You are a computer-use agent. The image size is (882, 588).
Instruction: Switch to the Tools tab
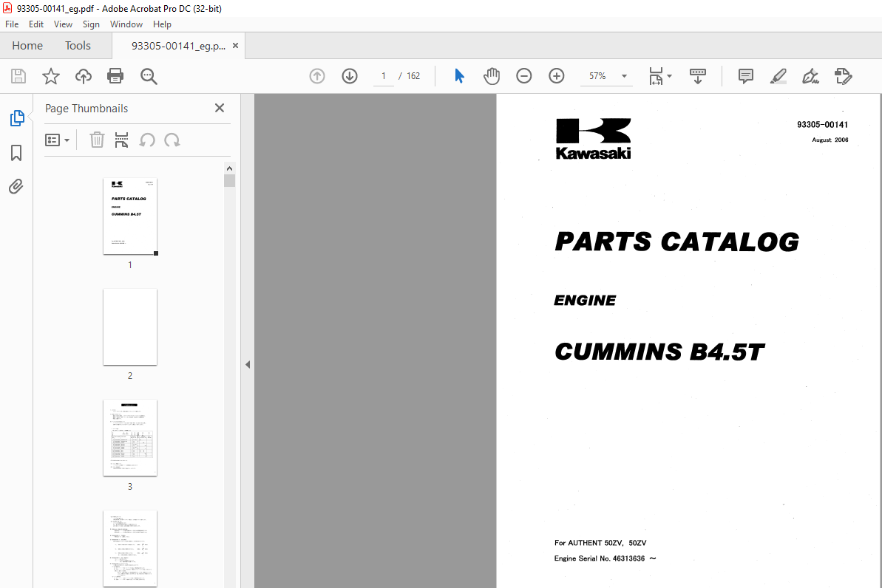78,46
